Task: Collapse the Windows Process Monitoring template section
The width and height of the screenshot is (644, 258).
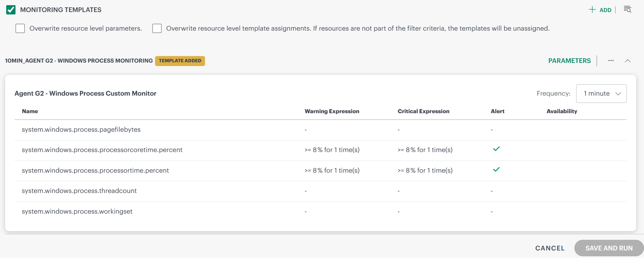Action: coord(628,61)
